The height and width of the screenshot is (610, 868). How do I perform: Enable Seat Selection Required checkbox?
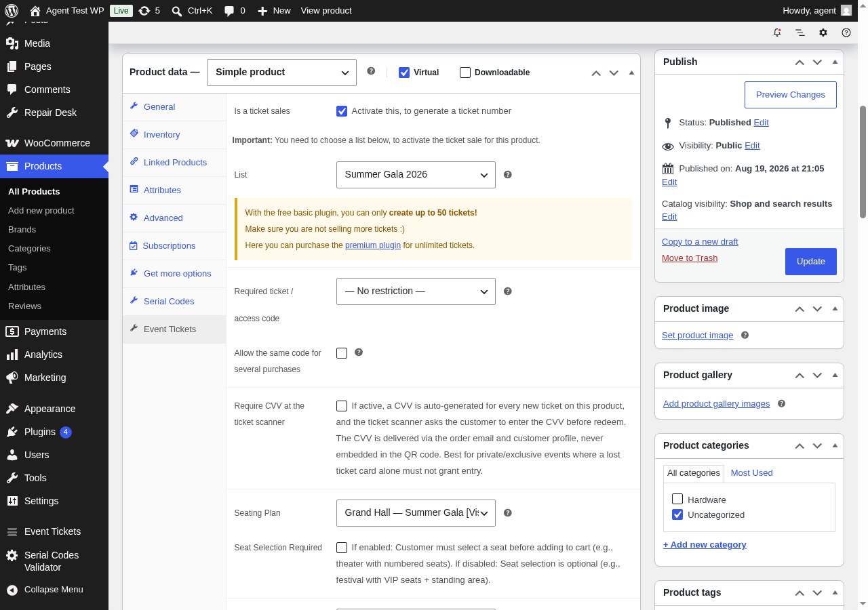click(x=342, y=547)
